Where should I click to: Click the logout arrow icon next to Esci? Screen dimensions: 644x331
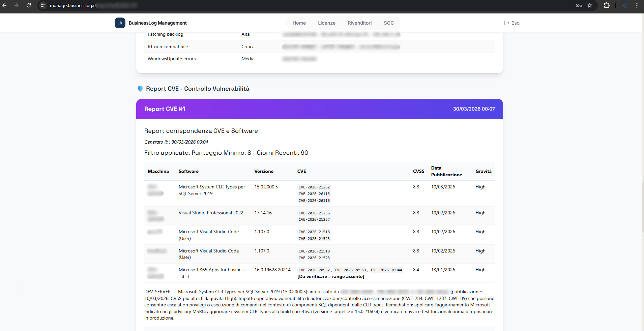pyautogui.click(x=506, y=23)
